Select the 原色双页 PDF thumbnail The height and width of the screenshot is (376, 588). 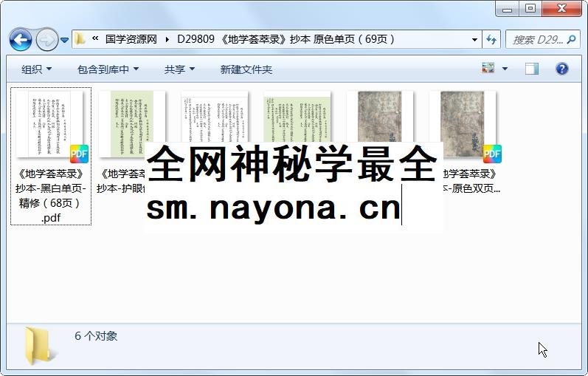tap(463, 124)
